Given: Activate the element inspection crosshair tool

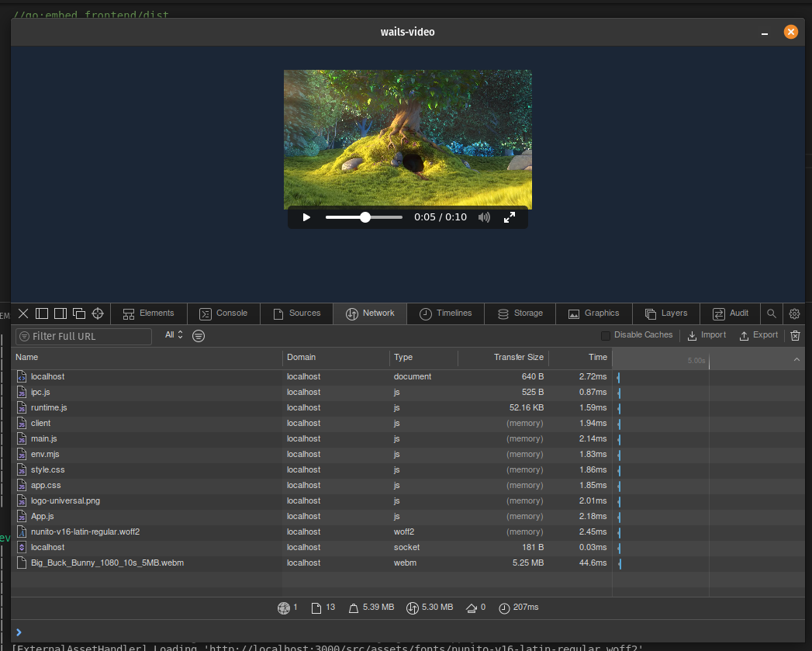Looking at the screenshot, I should pyautogui.click(x=98, y=313).
